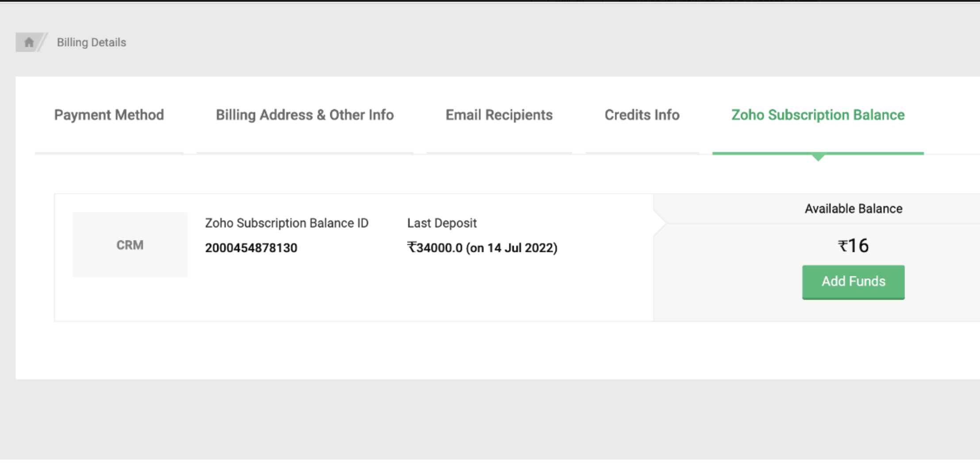Viewport: 980px width, 464px height.
Task: Click the slash separator after home icon
Action: coord(42,42)
